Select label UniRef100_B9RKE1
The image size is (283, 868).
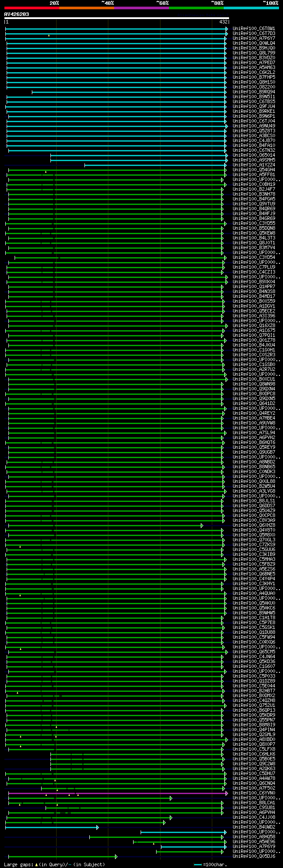point(254,112)
